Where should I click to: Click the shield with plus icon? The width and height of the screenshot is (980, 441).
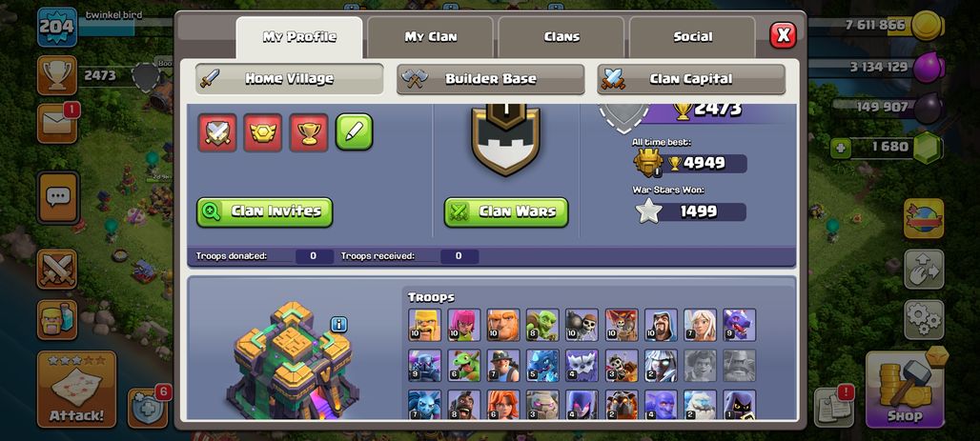pos(148,409)
